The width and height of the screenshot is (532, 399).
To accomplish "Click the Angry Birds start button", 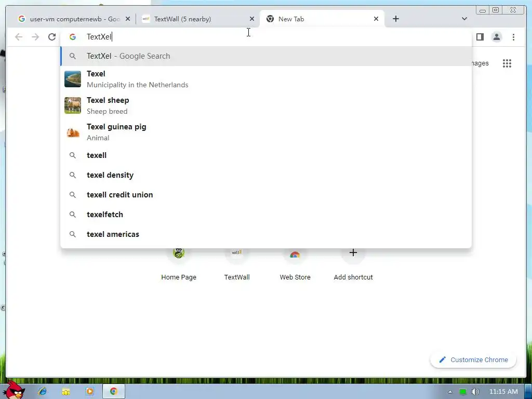I will [x=15, y=390].
